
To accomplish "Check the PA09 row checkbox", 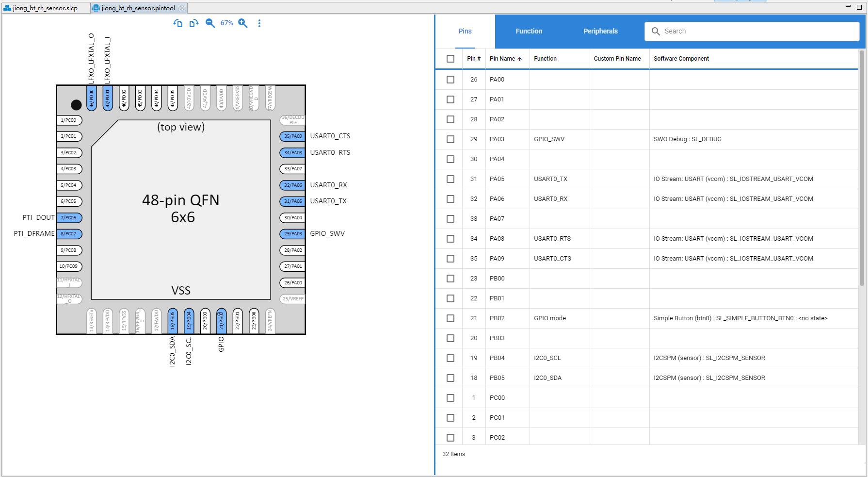I will point(450,259).
